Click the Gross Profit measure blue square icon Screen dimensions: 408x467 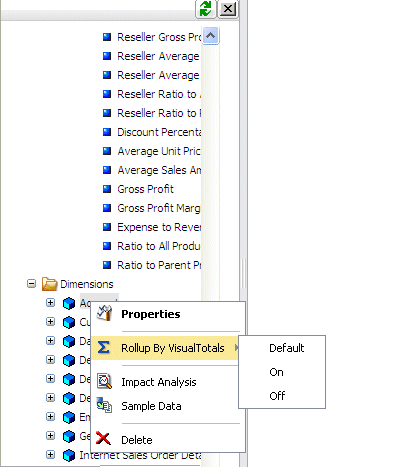(107, 189)
